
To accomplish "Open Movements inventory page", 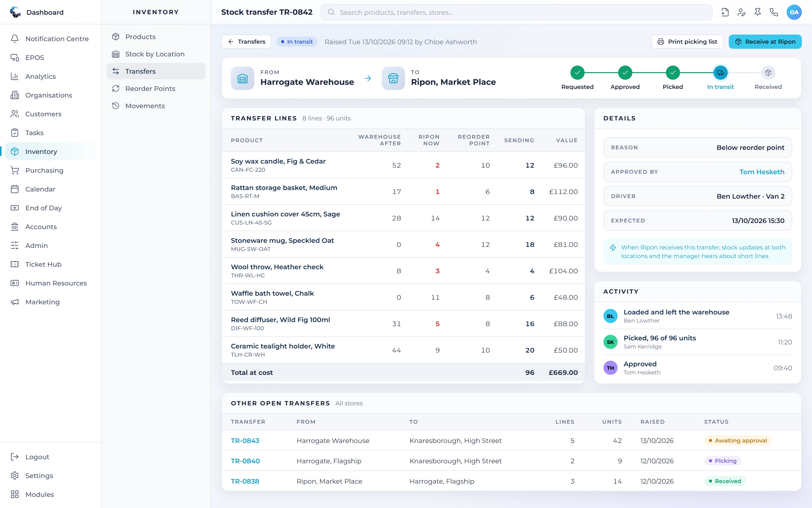I will 156,106.
